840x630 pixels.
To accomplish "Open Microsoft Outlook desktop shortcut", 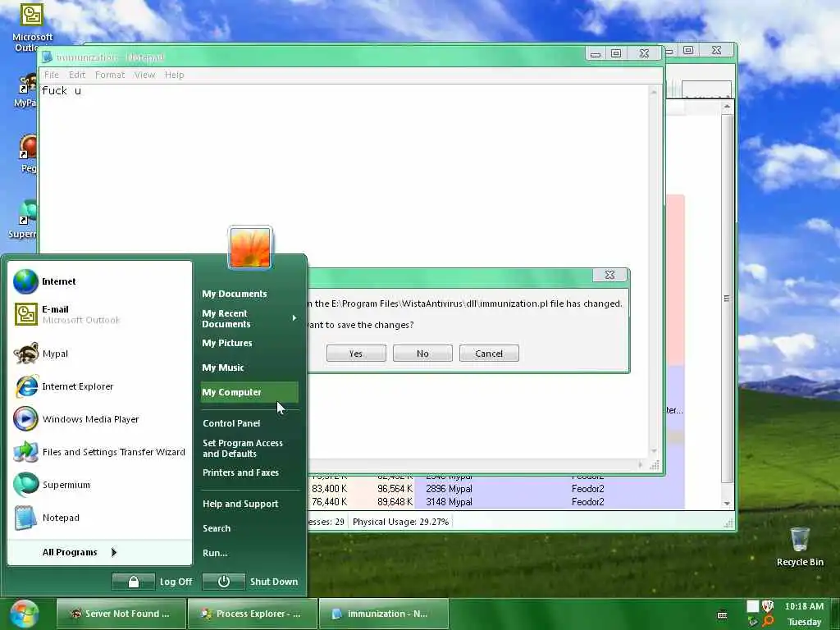I will [x=31, y=27].
